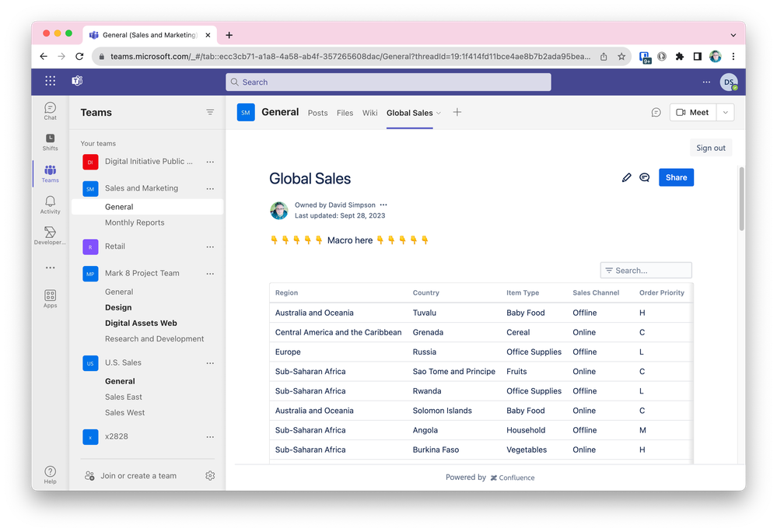Select the Global Sales tab

tap(409, 113)
